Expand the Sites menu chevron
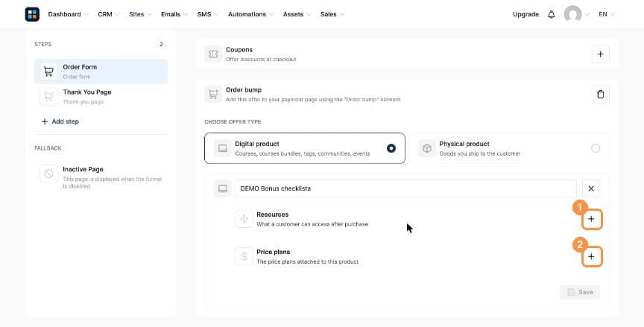The height and width of the screenshot is (327, 644). 150,15
